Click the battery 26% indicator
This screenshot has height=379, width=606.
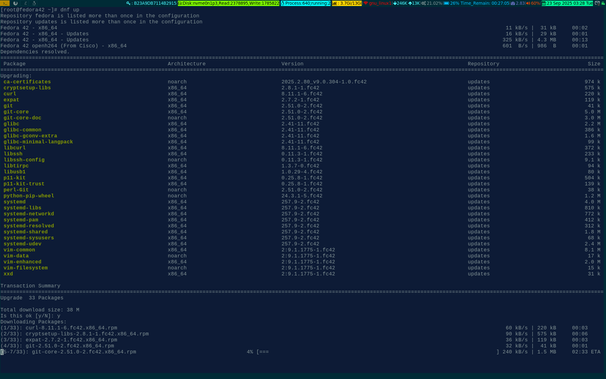[451, 3]
